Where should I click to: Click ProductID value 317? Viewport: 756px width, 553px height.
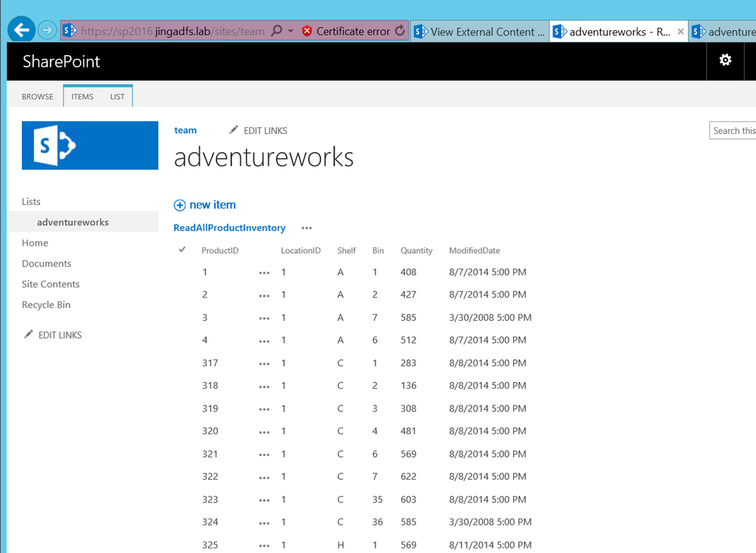[x=210, y=363]
